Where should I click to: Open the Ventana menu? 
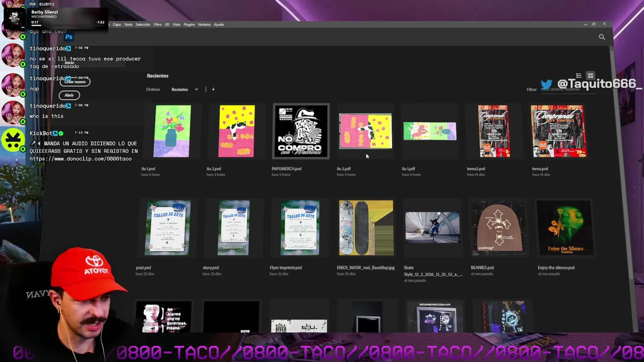(204, 24)
